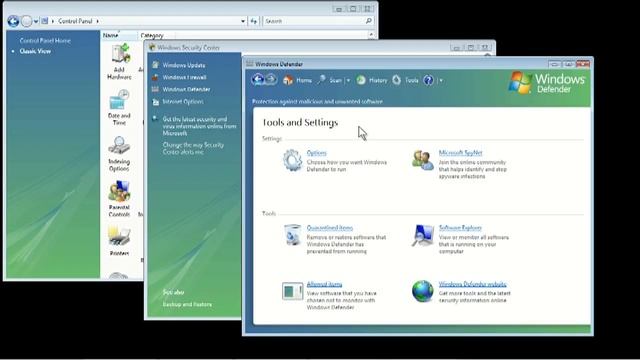Click the Control Panel scrollbar up arrow

371,35
